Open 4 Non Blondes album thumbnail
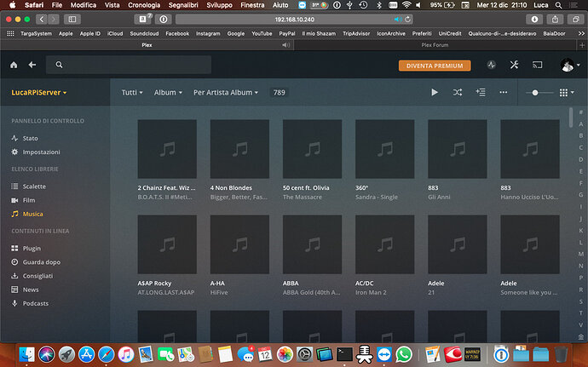The width and height of the screenshot is (588, 367). [x=239, y=149]
